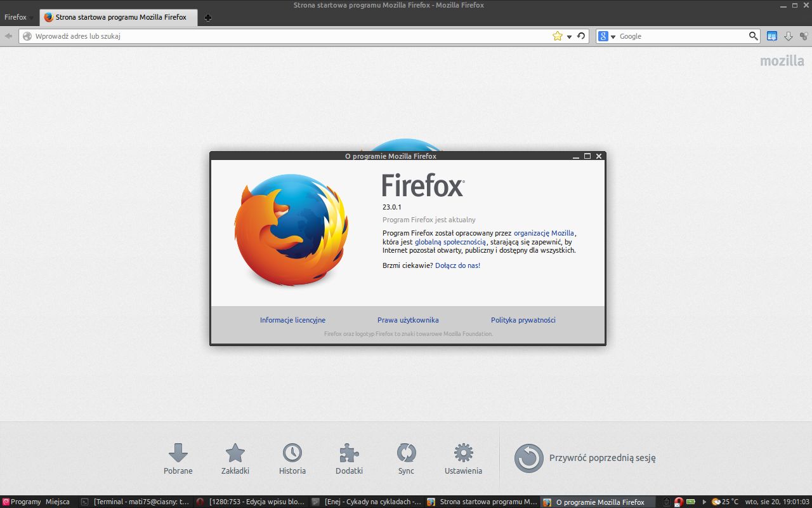Viewport: 812px width, 508px height.
Task: Click the show desktop icon before Terminal
Action: click(84, 502)
